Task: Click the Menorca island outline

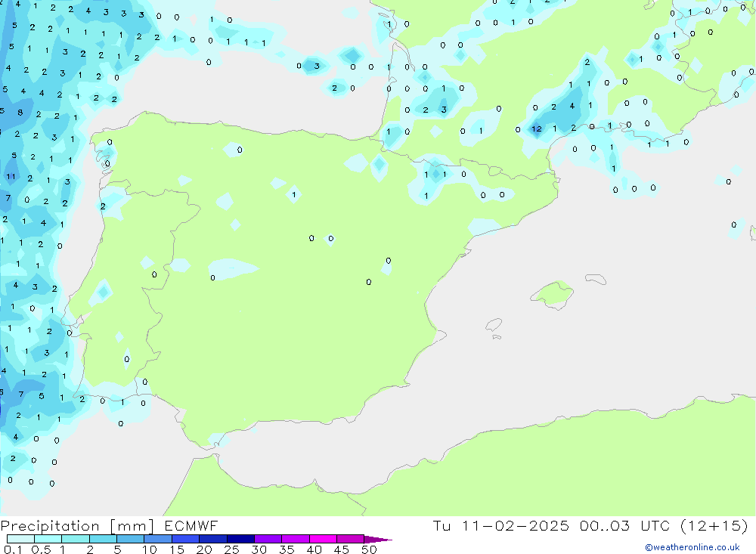Action: pos(596,280)
